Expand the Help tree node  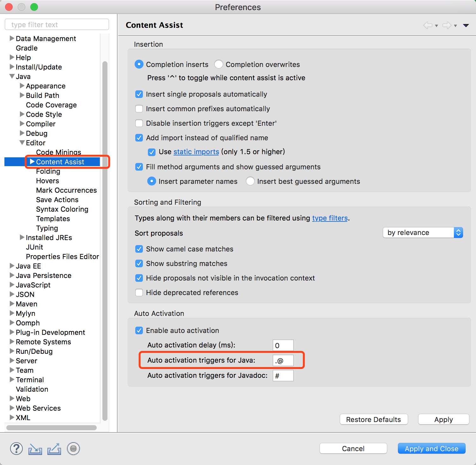[12, 57]
